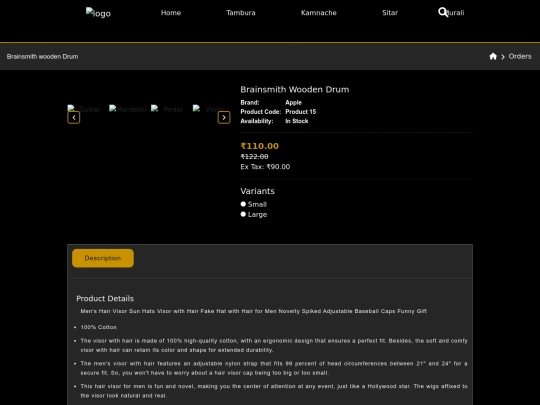This screenshot has width=540, height=405.
Task: Open the search magnifier icon
Action: click(x=443, y=12)
